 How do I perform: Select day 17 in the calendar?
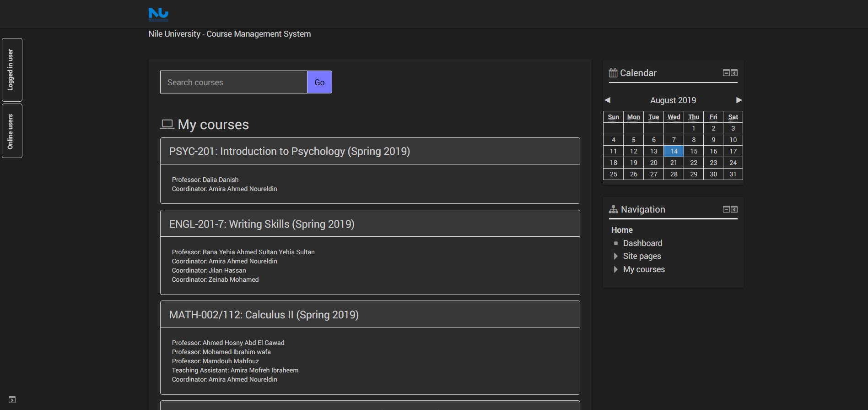click(733, 151)
